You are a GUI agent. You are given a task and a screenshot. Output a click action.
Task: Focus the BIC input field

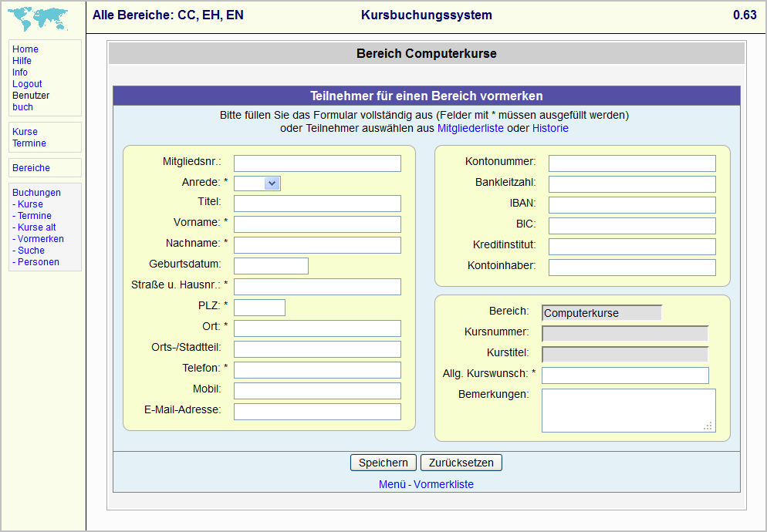point(632,226)
